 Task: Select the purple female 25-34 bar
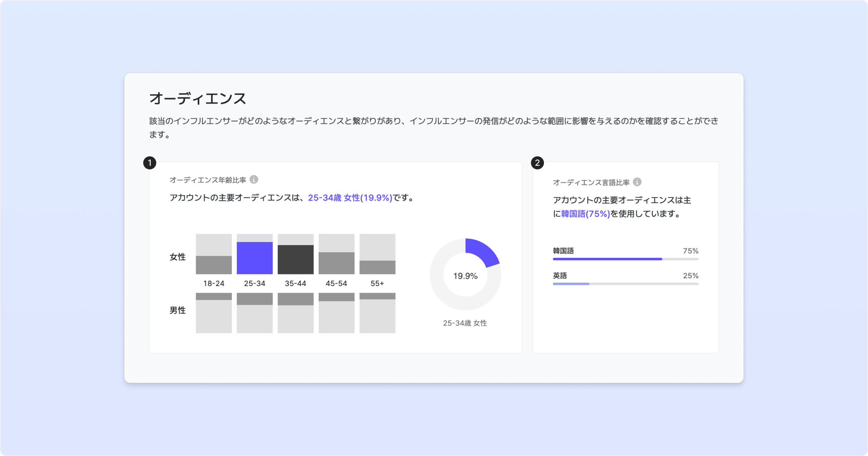255,258
